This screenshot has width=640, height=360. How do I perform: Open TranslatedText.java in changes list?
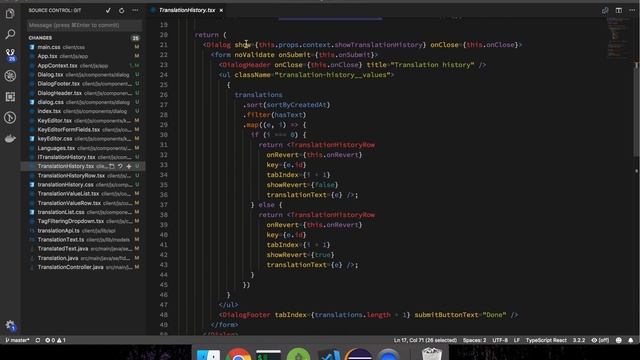pos(84,249)
